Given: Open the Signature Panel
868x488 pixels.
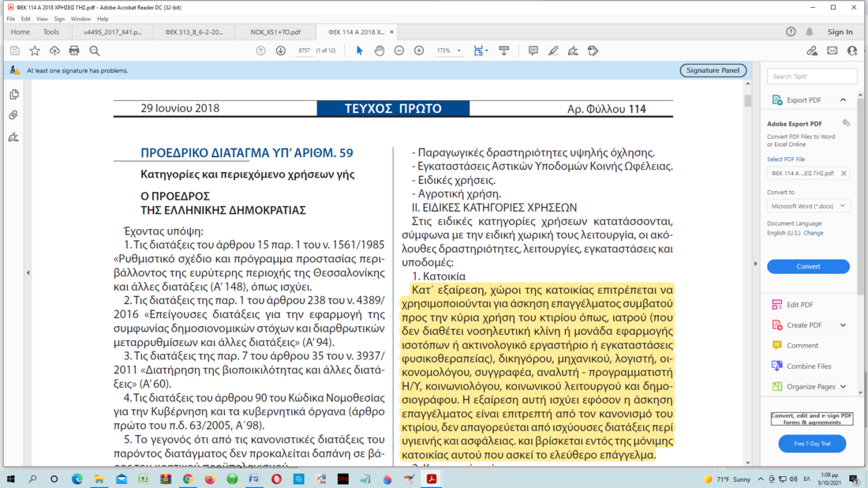Looking at the screenshot, I should point(713,70).
